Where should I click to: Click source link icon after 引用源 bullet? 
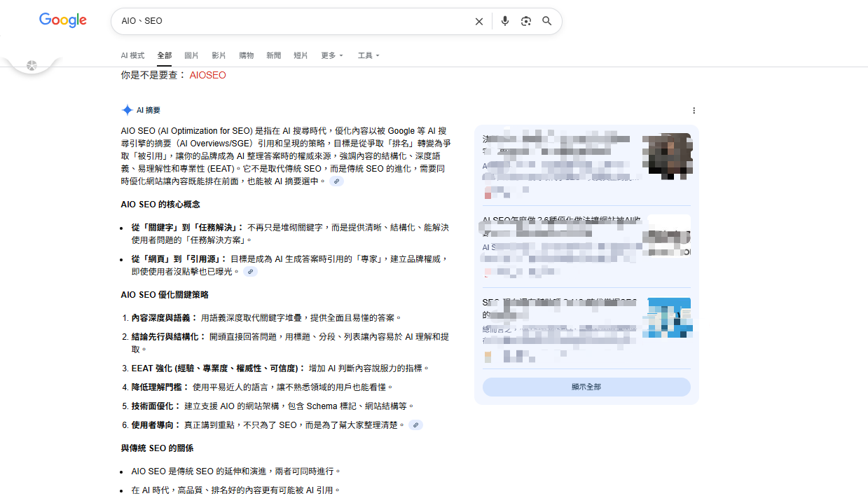coord(250,272)
